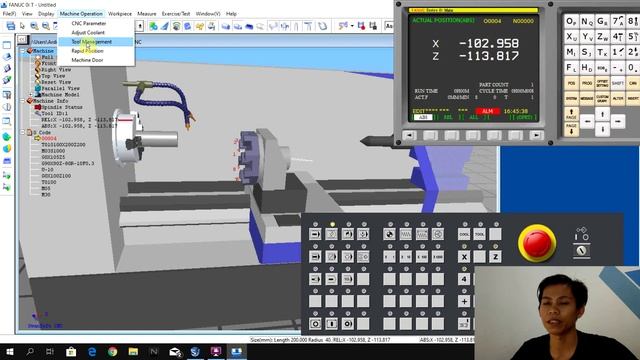Select Right View in the machine tree

click(56, 70)
